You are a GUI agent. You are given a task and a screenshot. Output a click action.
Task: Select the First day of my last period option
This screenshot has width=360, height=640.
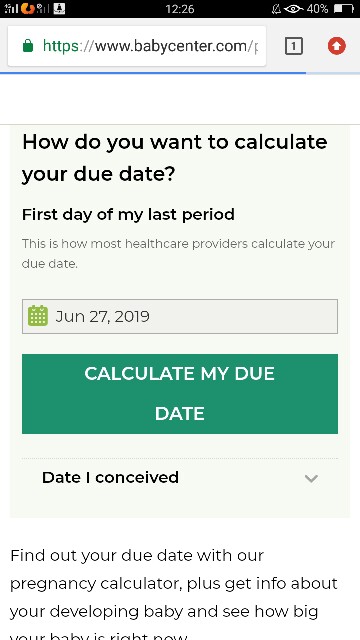(x=128, y=214)
